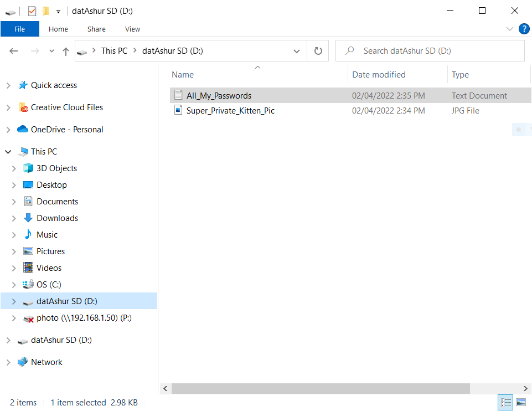Go up one folder level
The width and height of the screenshot is (532, 411).
click(x=66, y=52)
